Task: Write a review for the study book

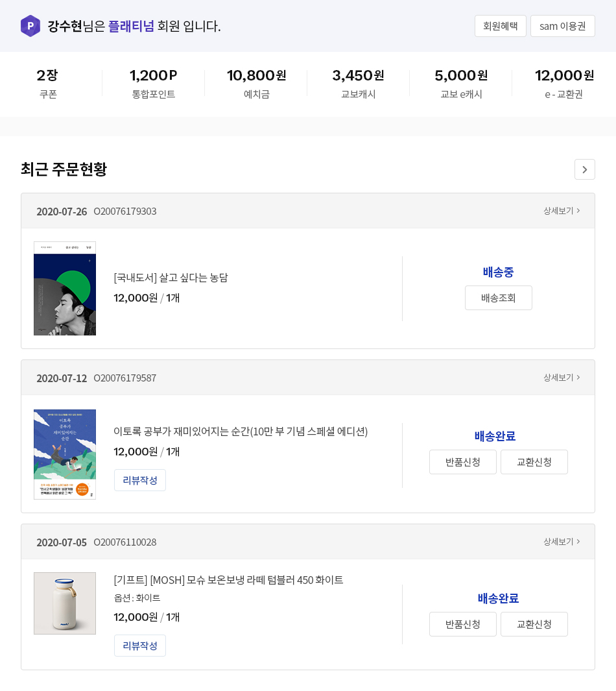Action: tap(140, 480)
